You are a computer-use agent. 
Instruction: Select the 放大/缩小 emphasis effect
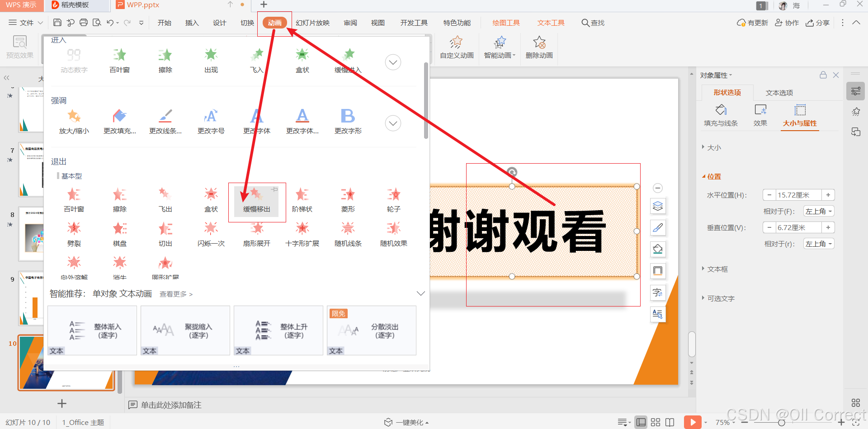pos(74,121)
